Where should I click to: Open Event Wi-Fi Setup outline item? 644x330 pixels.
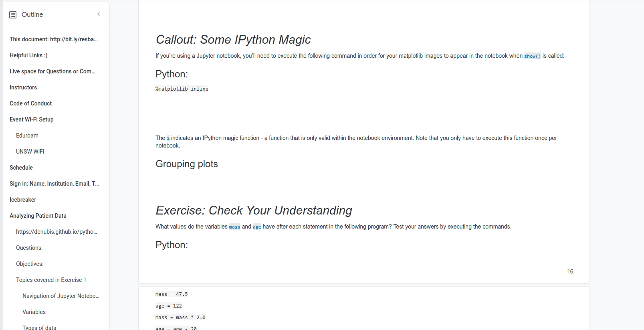[x=31, y=119]
